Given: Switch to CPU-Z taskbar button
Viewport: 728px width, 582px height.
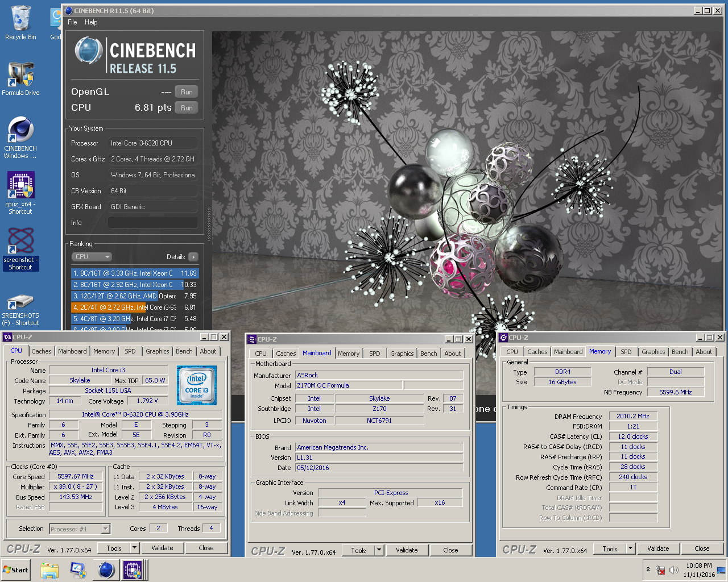Looking at the screenshot, I should point(133,570).
